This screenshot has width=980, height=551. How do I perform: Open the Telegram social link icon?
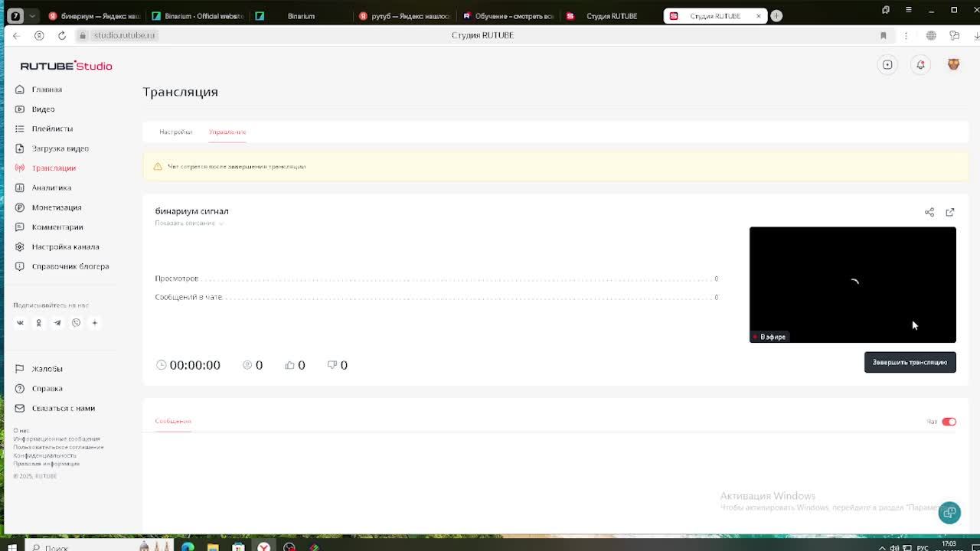coord(57,323)
